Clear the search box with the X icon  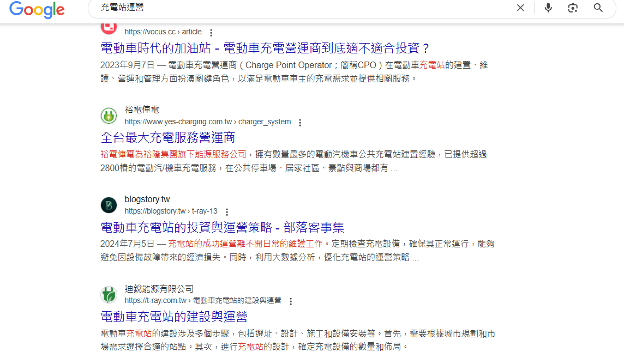click(520, 8)
